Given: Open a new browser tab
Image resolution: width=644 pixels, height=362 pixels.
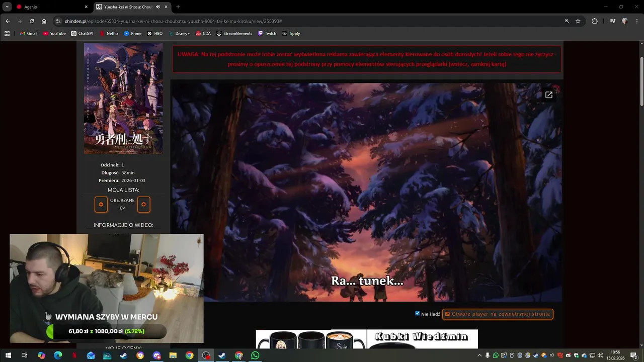Looking at the screenshot, I should pyautogui.click(x=178, y=7).
